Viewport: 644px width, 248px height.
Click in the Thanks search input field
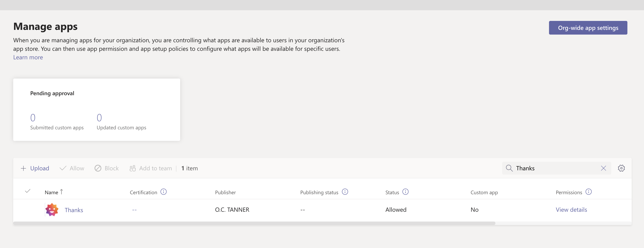pos(555,168)
